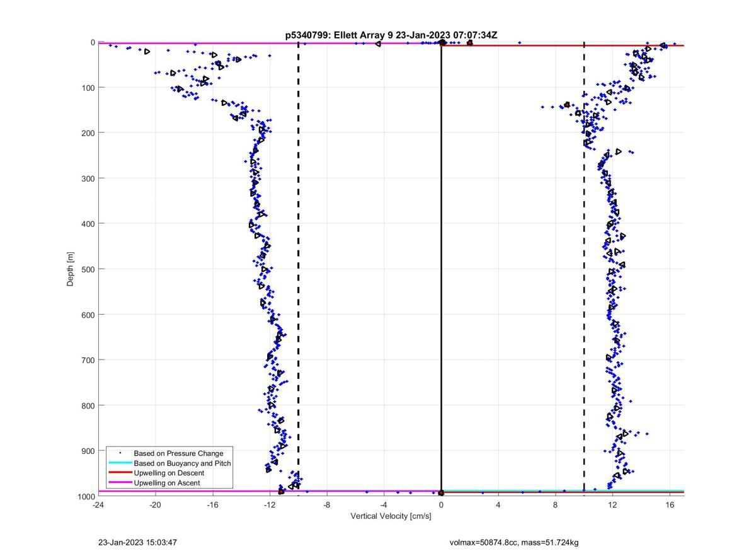Click the x-axis tick label 16
This screenshot has width=756, height=558.
670,505
